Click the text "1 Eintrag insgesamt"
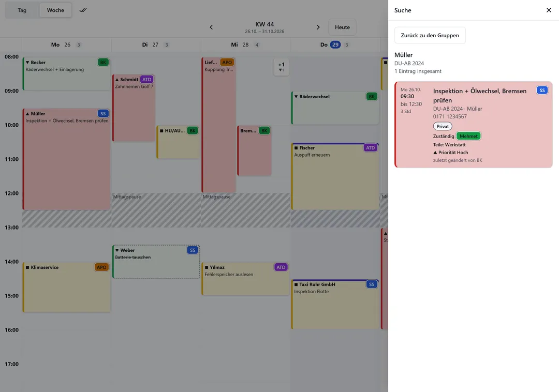The width and height of the screenshot is (559, 392). point(418,71)
